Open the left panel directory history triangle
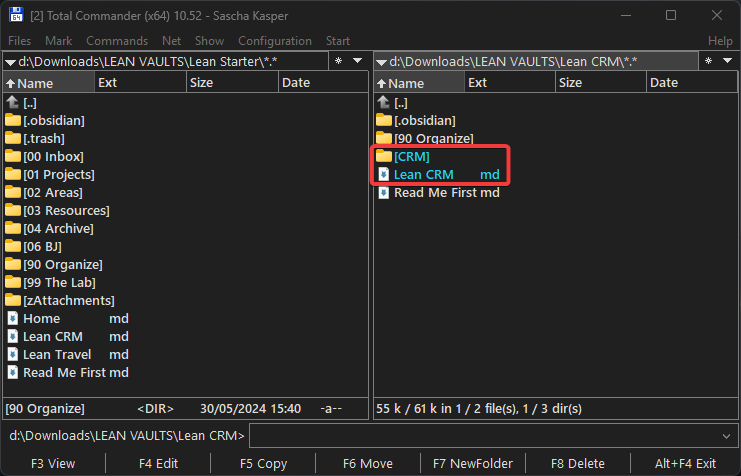 pos(357,61)
